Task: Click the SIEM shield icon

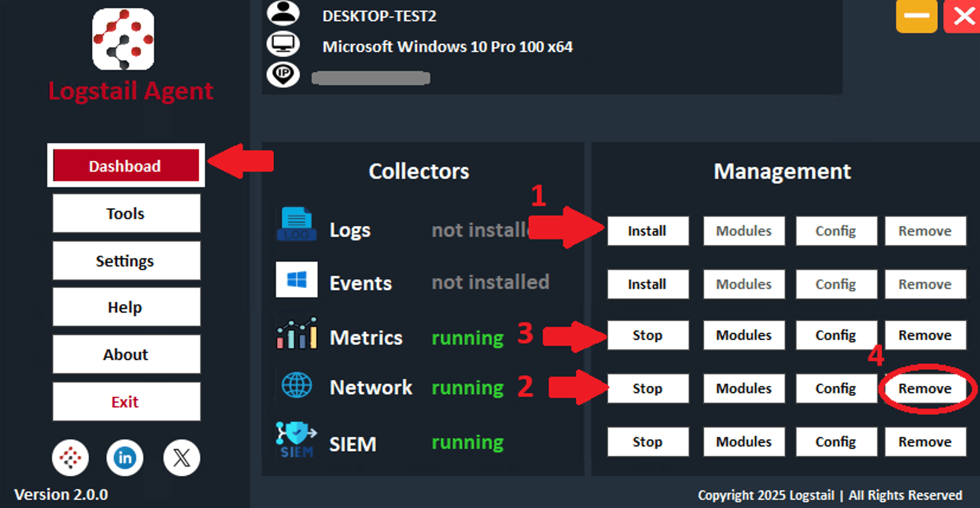Action: pos(296,439)
